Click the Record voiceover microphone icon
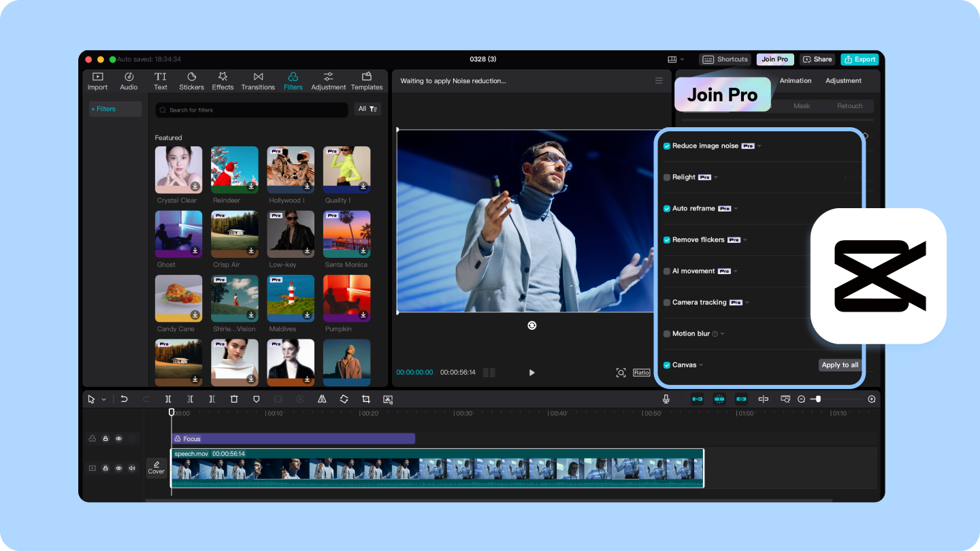 [666, 399]
